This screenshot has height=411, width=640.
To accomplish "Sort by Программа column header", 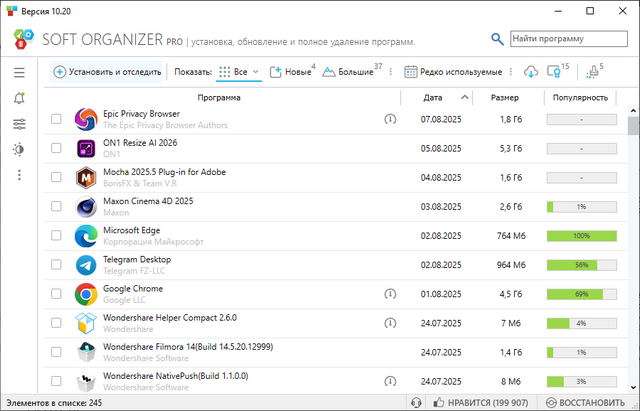I will pos(219,98).
